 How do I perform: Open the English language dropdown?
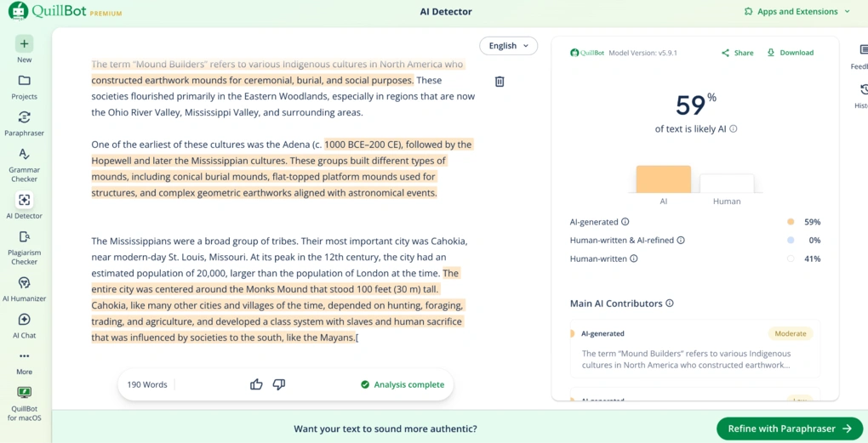point(509,46)
